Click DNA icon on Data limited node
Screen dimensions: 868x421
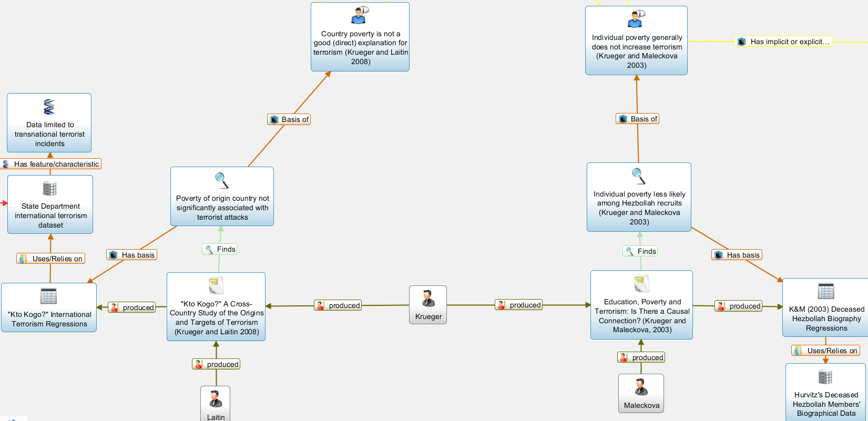49,107
